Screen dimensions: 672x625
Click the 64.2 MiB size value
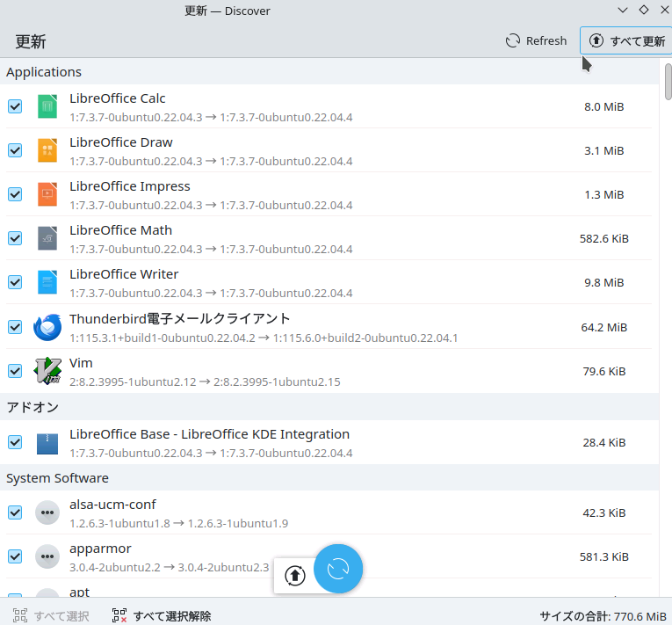point(603,327)
